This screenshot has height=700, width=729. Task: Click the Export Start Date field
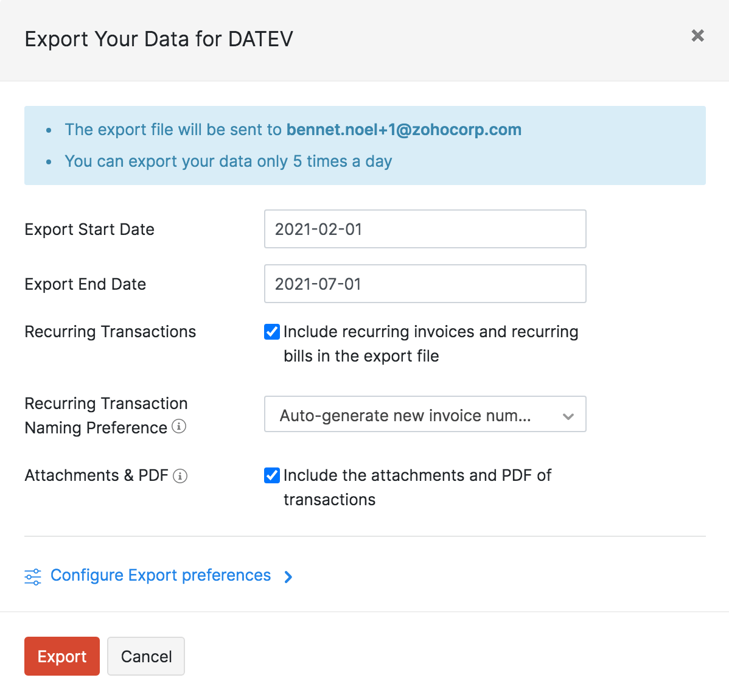425,229
